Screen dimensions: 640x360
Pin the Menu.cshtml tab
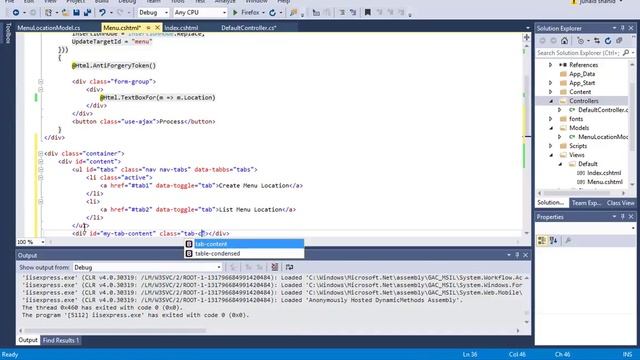click(x=149, y=28)
